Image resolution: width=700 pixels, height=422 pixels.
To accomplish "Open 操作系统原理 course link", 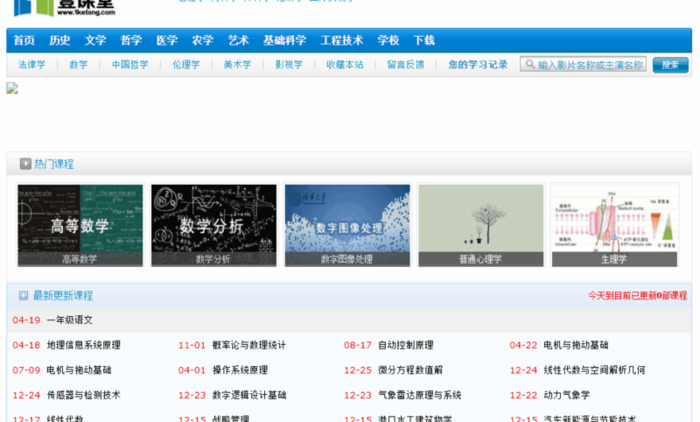I will pos(240,370).
